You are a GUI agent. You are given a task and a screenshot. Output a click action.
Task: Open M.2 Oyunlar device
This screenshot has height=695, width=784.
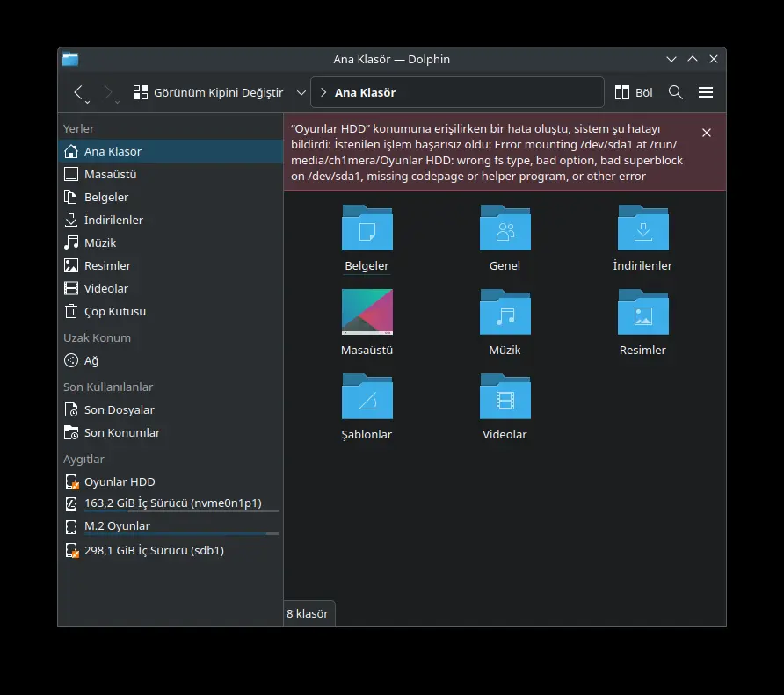171,526
